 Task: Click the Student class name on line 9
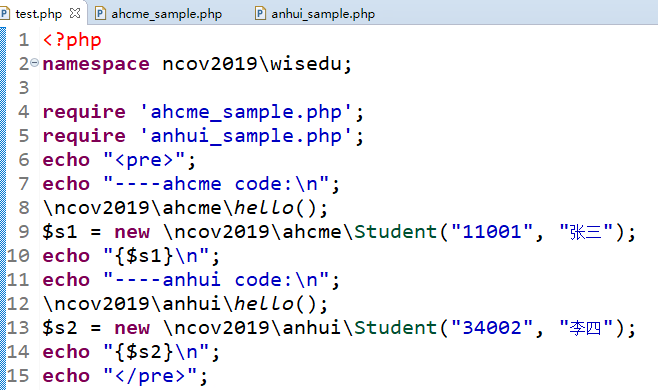click(x=396, y=232)
